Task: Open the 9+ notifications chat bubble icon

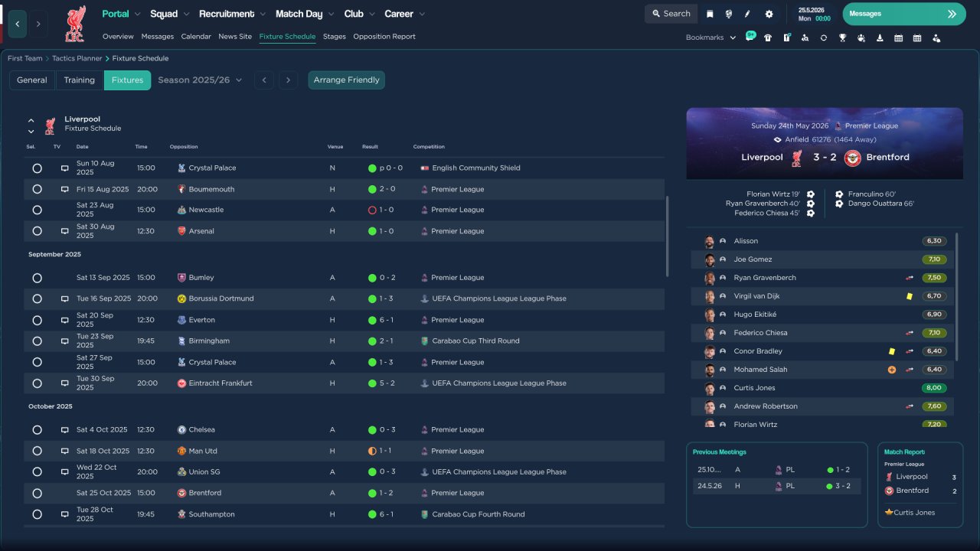Action: pyautogui.click(x=750, y=37)
